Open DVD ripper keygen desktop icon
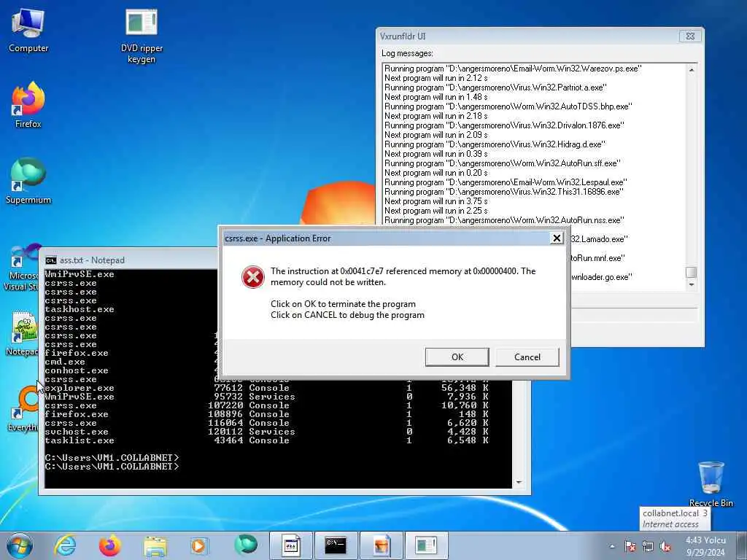Viewport: 747px width, 560px height. [142, 36]
